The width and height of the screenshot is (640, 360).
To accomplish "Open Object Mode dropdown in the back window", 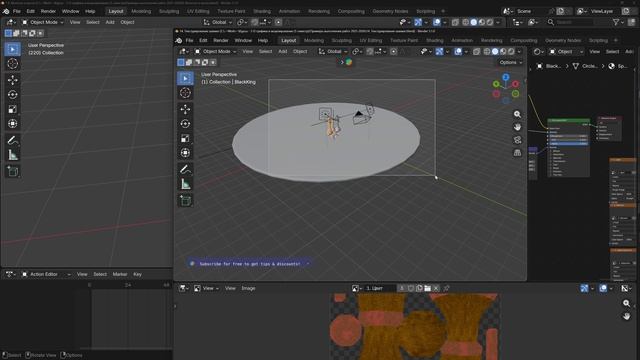I will (x=42, y=22).
